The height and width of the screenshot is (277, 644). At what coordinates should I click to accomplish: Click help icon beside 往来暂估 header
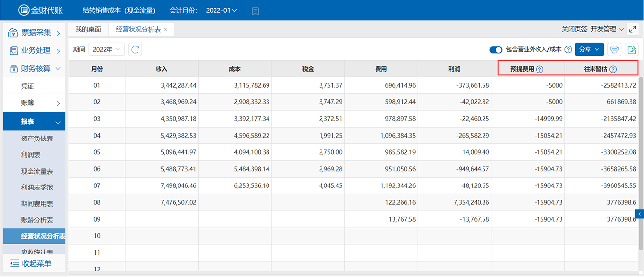[x=613, y=69]
